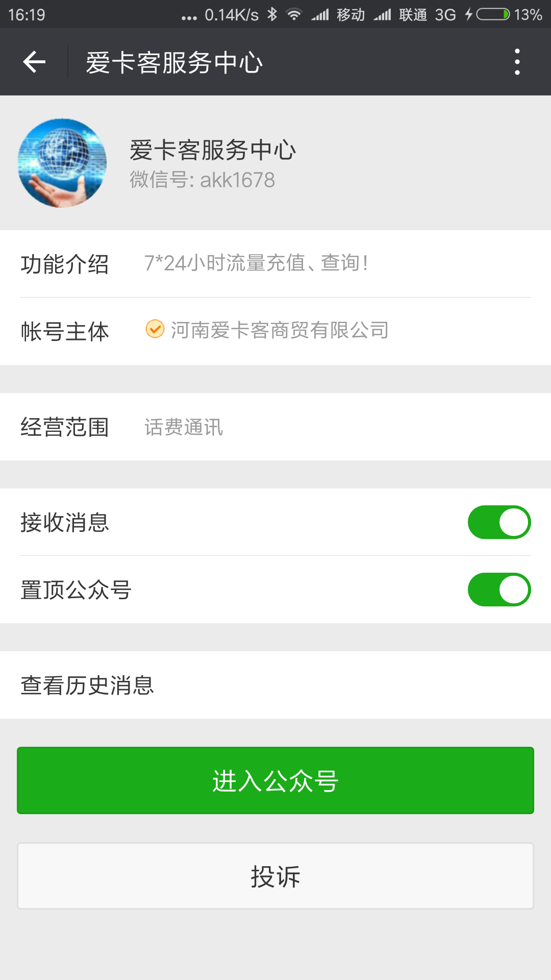Disable the 置顶公众号 switch
This screenshot has height=980, width=551.
tap(499, 590)
